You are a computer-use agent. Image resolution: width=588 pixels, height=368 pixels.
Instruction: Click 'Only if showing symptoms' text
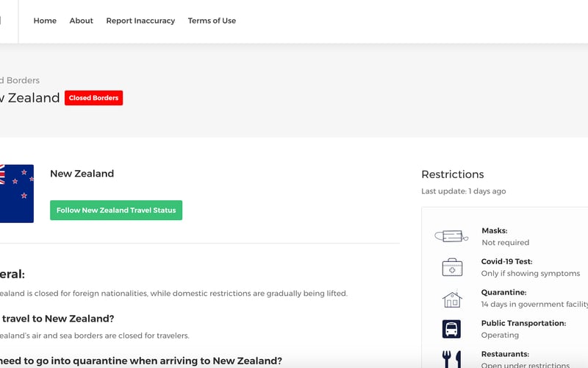pos(531,273)
